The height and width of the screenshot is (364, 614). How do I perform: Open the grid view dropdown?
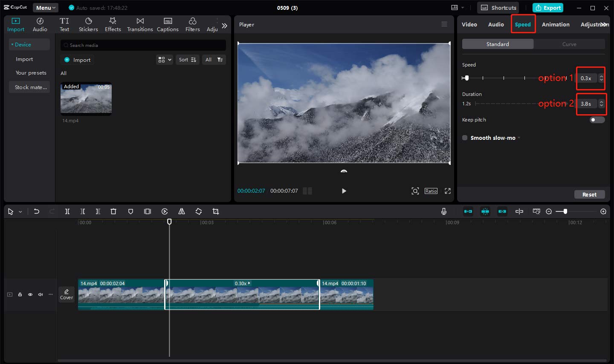[x=165, y=60]
